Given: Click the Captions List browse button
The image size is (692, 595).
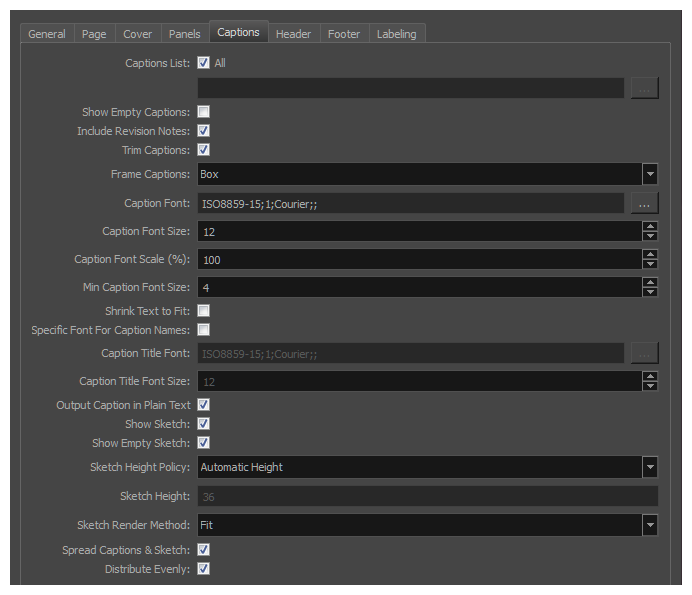Looking at the screenshot, I should click(644, 88).
